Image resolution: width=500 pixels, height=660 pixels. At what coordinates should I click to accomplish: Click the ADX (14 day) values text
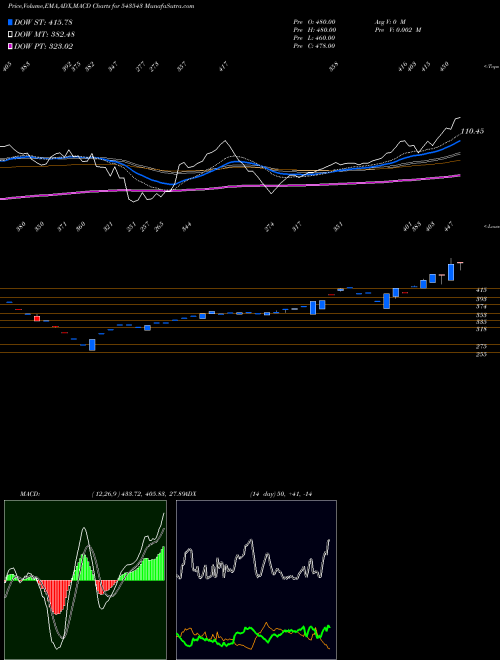[282, 494]
